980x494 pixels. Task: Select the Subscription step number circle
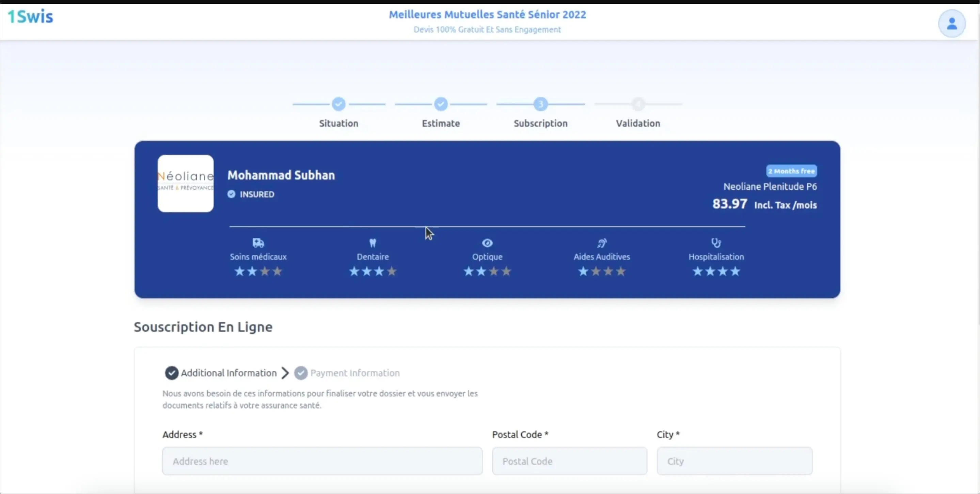[541, 104]
